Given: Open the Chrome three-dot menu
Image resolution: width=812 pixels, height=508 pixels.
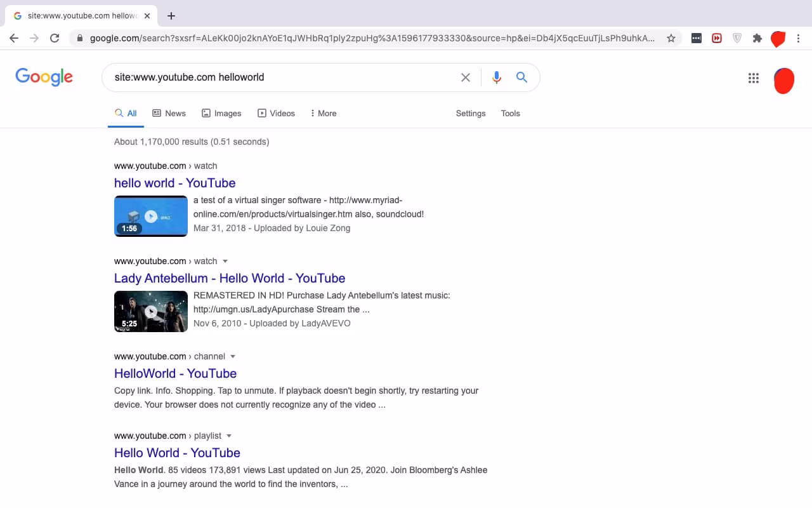Looking at the screenshot, I should coord(798,38).
